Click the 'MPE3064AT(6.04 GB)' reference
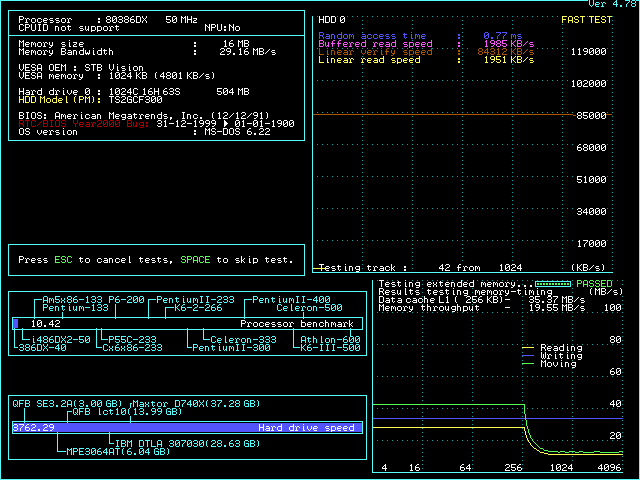Image resolution: width=640 pixels, height=480 pixels. [x=118, y=452]
